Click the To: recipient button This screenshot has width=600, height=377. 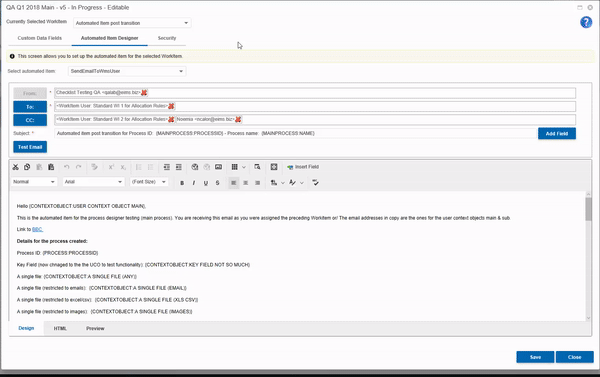pyautogui.click(x=30, y=107)
